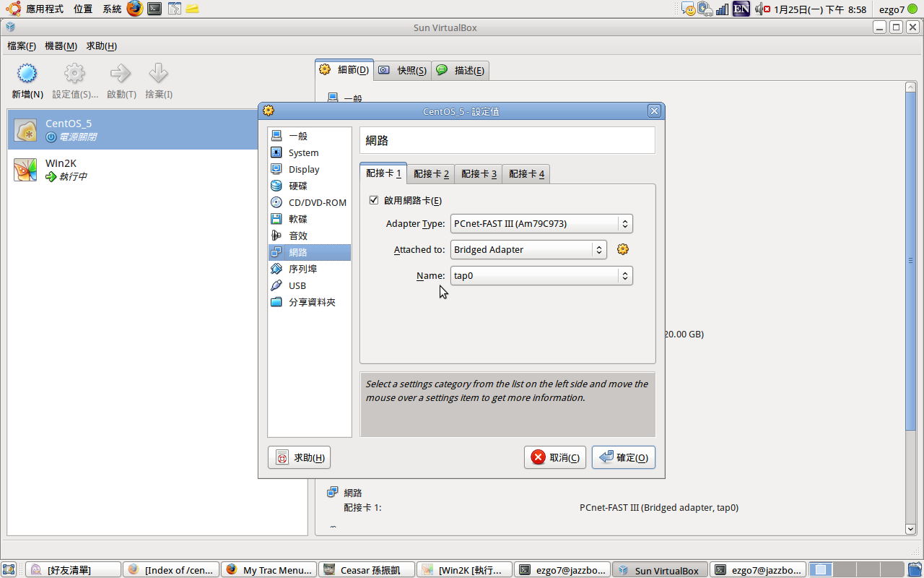Open the 求助(H) menu in the menu bar
The width and height of the screenshot is (924, 578).
(101, 46)
